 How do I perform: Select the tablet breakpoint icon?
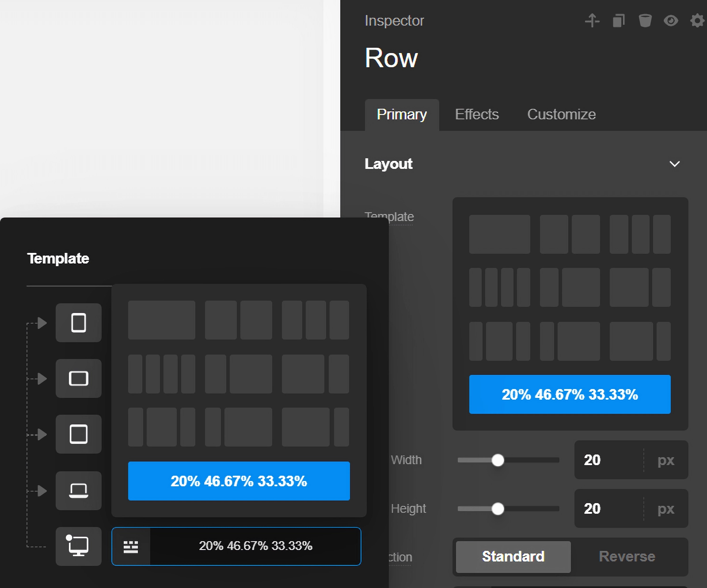pos(78,434)
